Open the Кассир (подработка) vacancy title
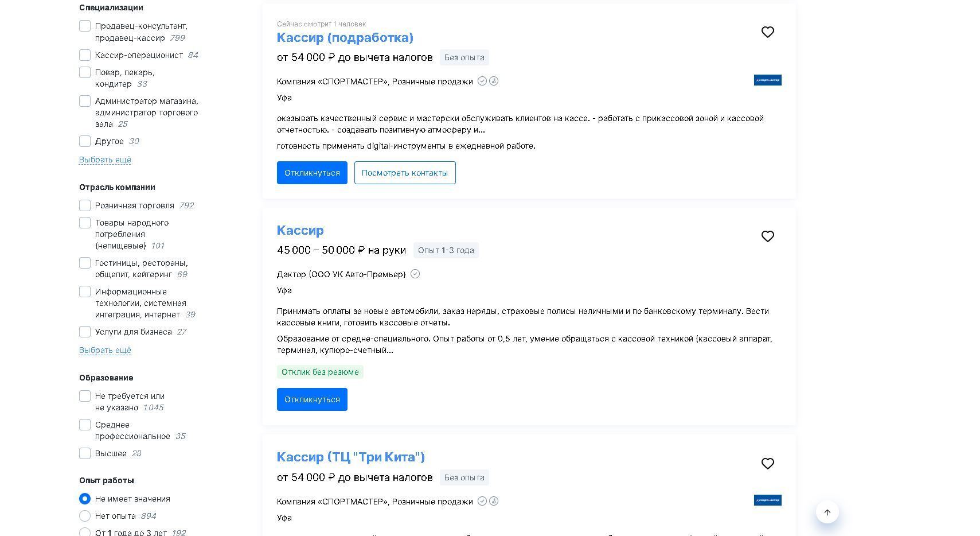980x536 pixels. coord(345,37)
